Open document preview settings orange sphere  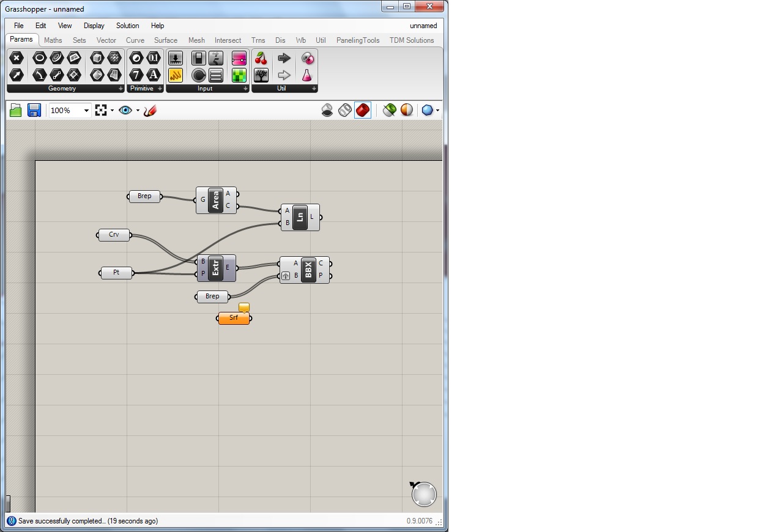click(407, 110)
